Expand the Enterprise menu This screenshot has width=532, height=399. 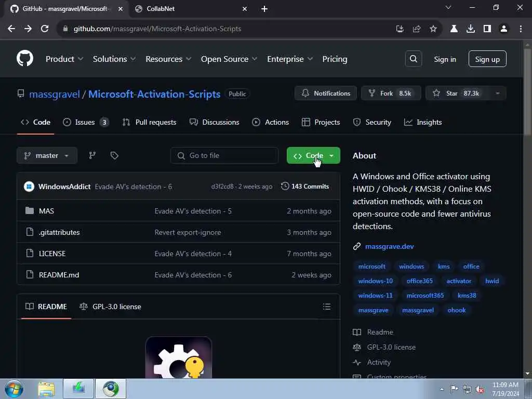point(290,59)
